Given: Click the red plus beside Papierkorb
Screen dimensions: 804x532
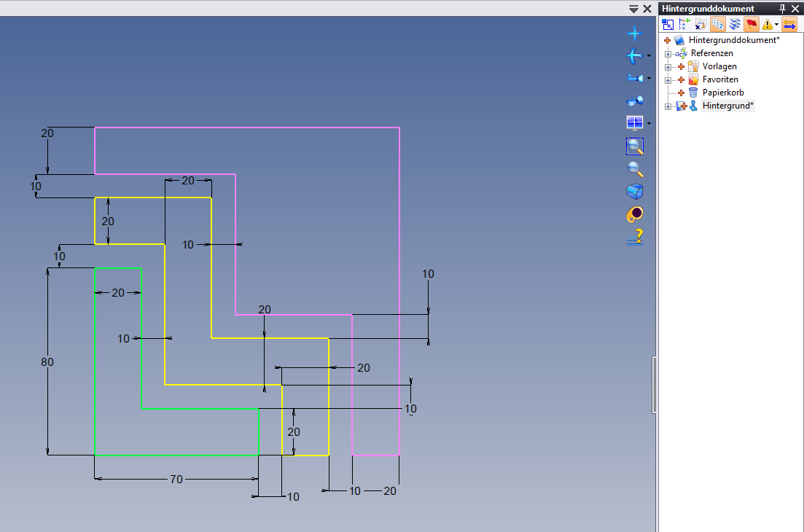Looking at the screenshot, I should pos(681,93).
